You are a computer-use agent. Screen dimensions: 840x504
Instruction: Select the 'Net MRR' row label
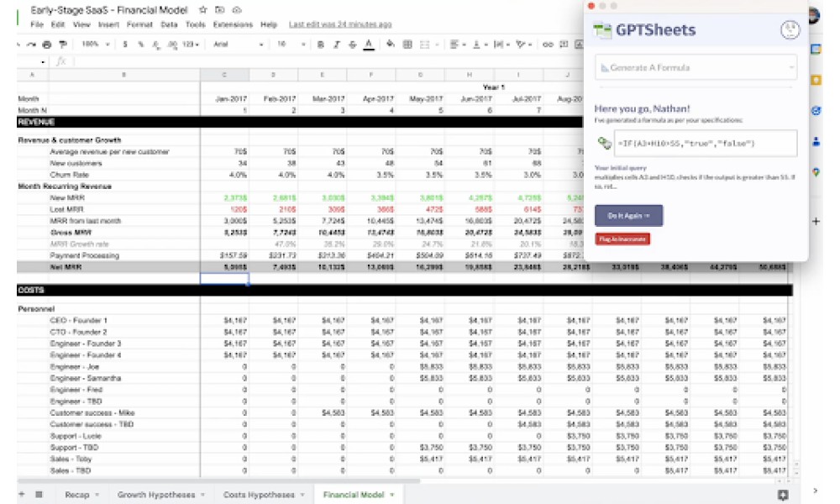pyautogui.click(x=66, y=267)
